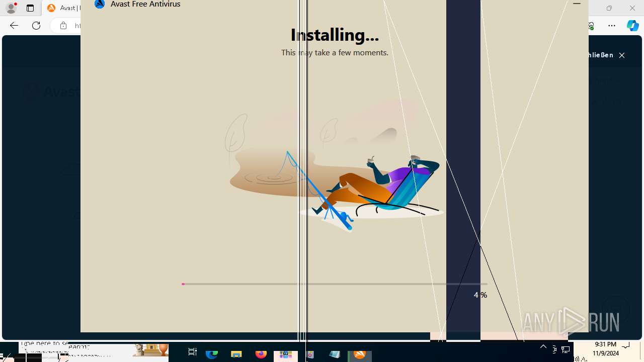
Task: Open Task View on the taskbar
Action: click(192, 352)
